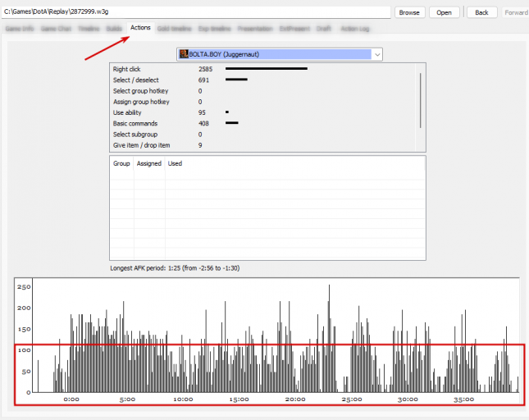Image resolution: width=529 pixels, height=420 pixels.
Task: Switch to the Actions tab
Action: 140,28
